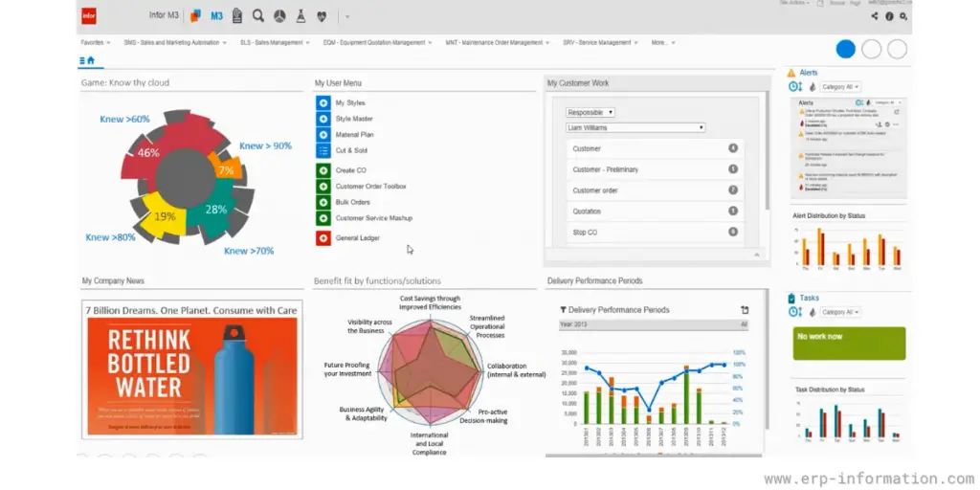Open the stacked orange and blue pages app icon
The height and width of the screenshot is (490, 980).
coord(195,16)
